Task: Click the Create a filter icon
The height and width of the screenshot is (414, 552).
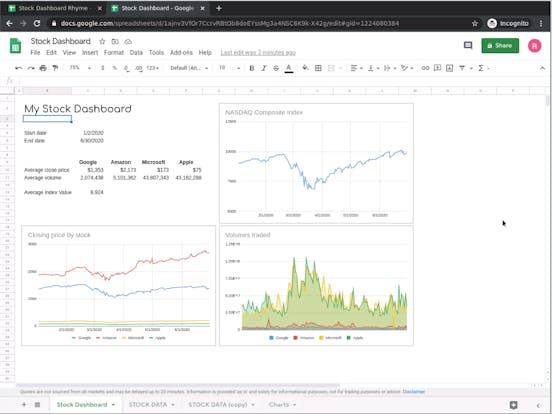Action: click(462, 68)
